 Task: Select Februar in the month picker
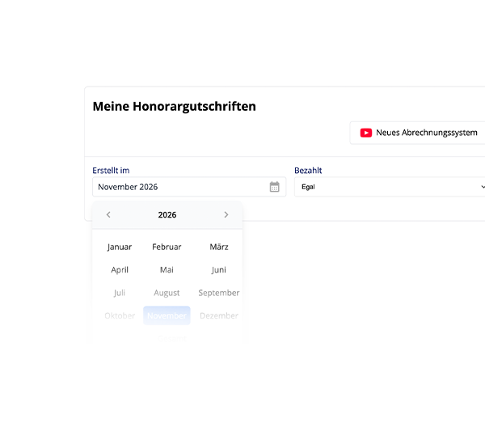(x=167, y=247)
